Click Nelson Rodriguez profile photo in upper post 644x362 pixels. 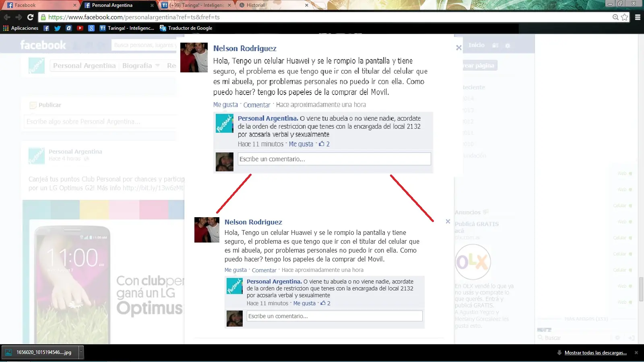[194, 58]
